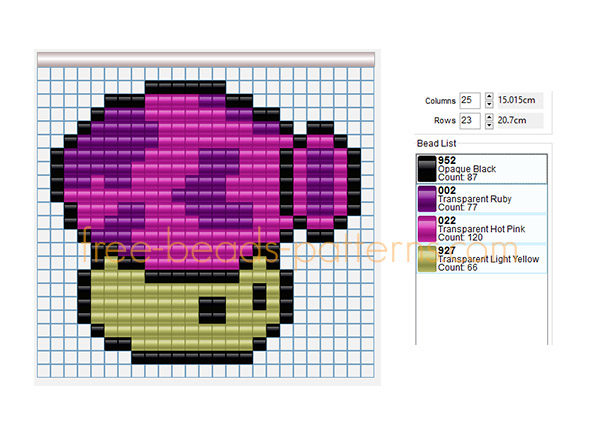Screen dimensions: 600x440
Task: Click the 'Transparent Hot Pink' bead name
Action: coord(481,229)
